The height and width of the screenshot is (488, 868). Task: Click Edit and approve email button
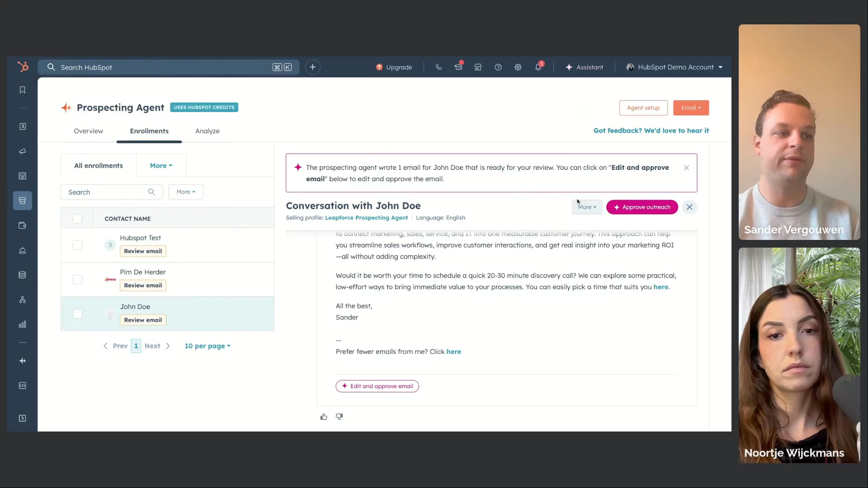pyautogui.click(x=377, y=386)
